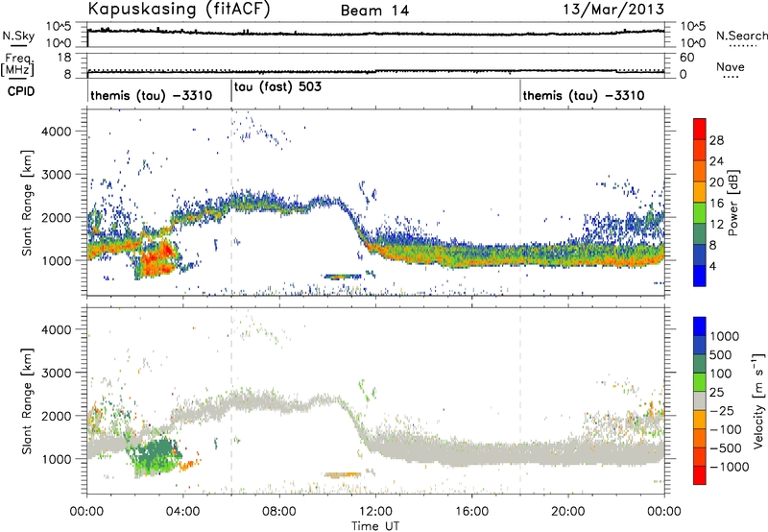Click the gray -25 to 25 velocity band
Screen dimensions: 768x532
coord(700,400)
